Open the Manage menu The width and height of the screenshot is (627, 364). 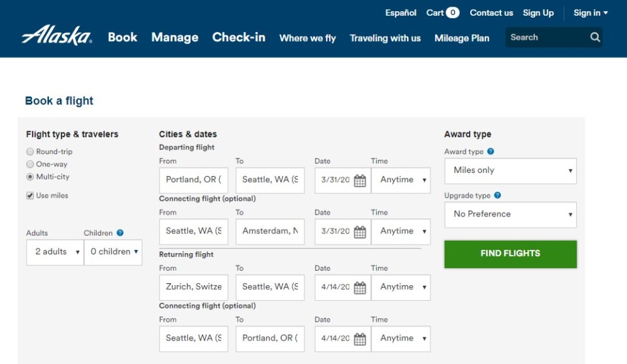point(175,38)
